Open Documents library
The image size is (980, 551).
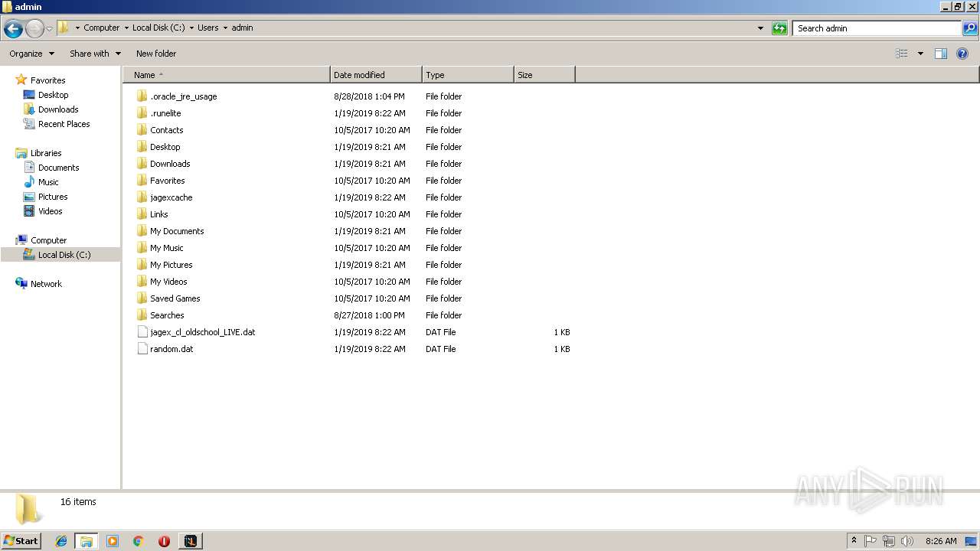pyautogui.click(x=58, y=168)
